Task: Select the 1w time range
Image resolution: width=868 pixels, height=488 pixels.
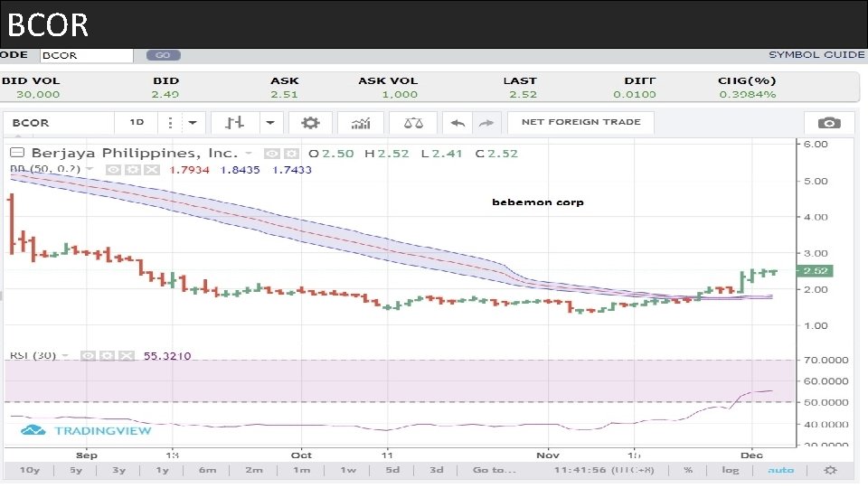Action: point(348,470)
